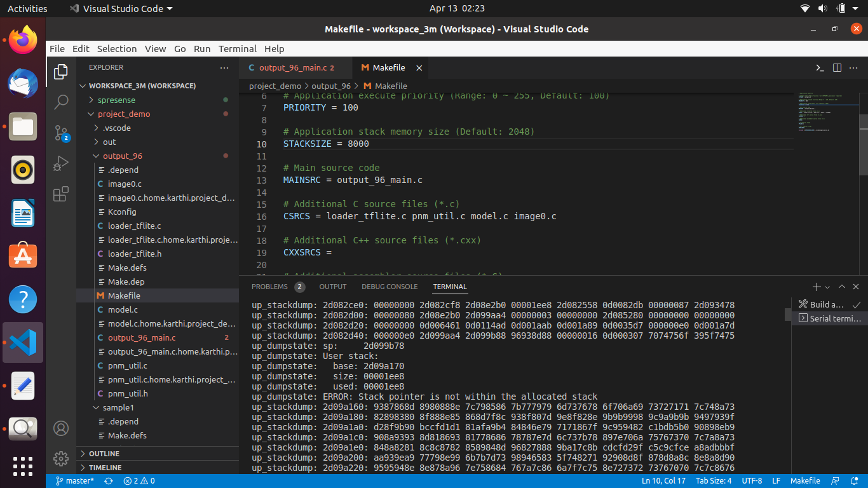The height and width of the screenshot is (488, 868).
Task: Open editor more actions ellipsis
Action: click(x=854, y=67)
